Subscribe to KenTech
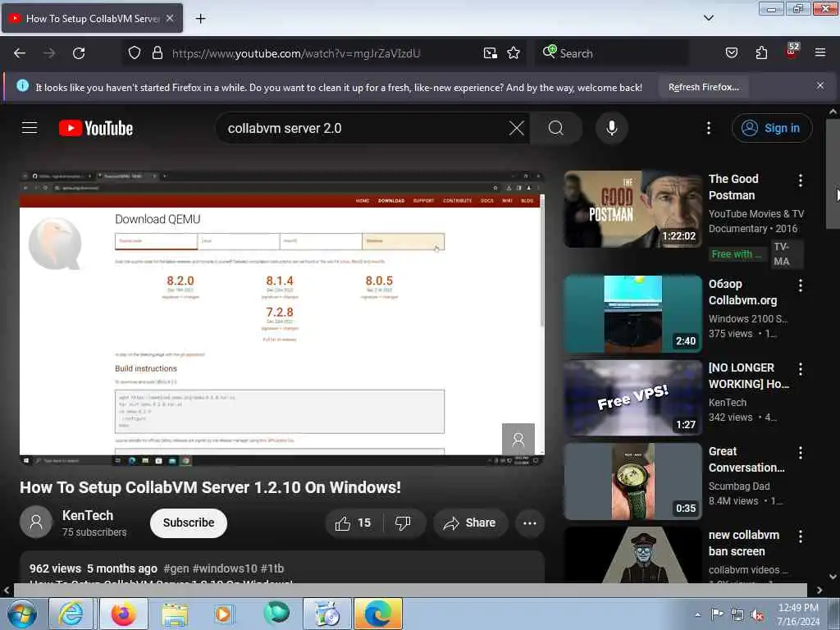Image resolution: width=840 pixels, height=630 pixels. click(x=189, y=523)
